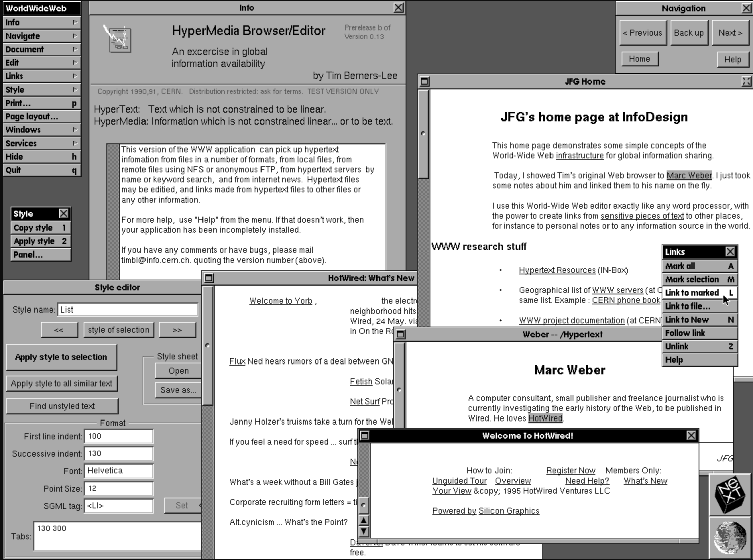
Task: Open the Register Now link
Action: [570, 470]
